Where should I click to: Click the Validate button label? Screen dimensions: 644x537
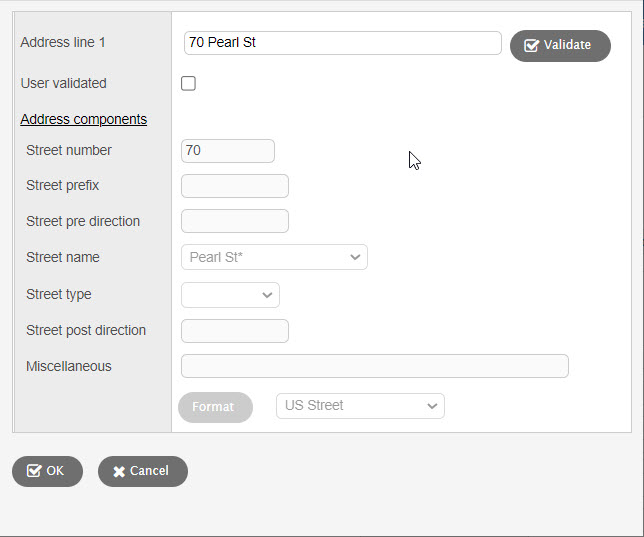567,45
